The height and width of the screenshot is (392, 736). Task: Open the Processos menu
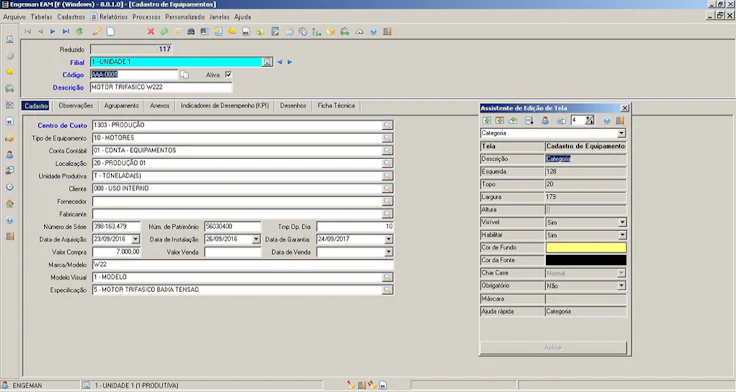click(x=146, y=17)
